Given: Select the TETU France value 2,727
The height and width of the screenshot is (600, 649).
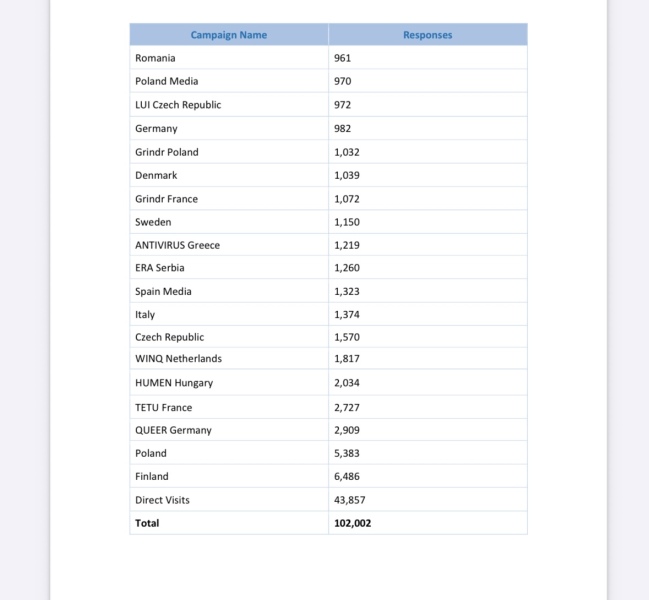Looking at the screenshot, I should pos(347,408).
